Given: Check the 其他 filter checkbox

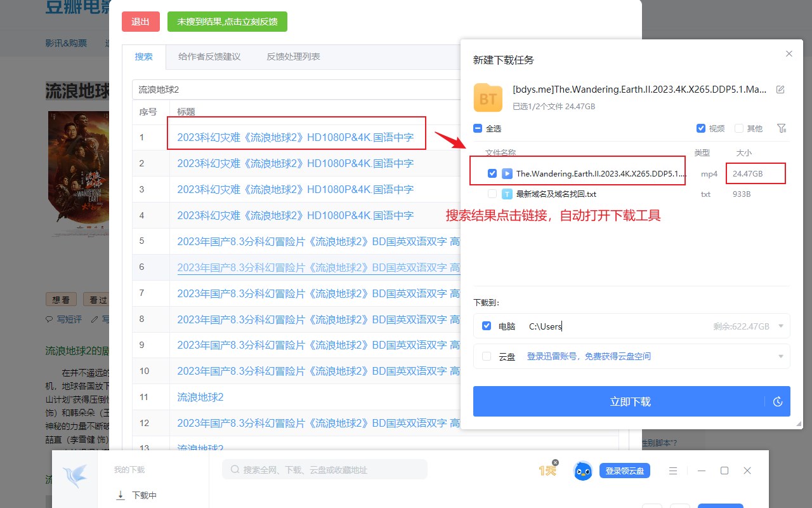Looking at the screenshot, I should pyautogui.click(x=738, y=128).
